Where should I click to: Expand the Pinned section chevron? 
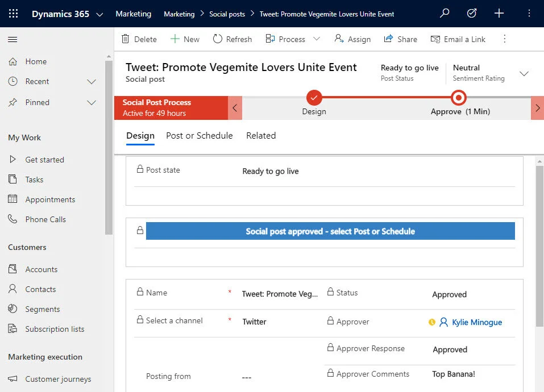pos(92,103)
